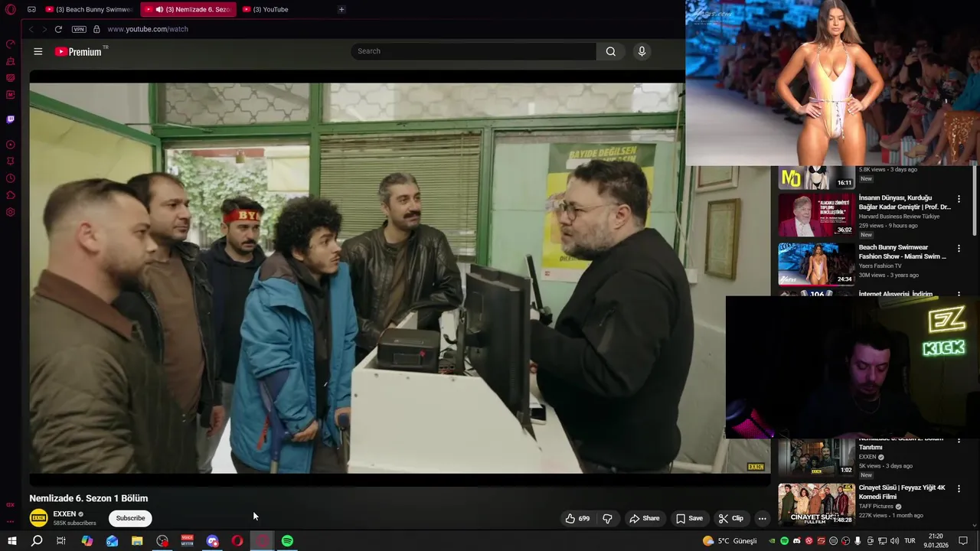The image size is (980, 551).
Task: Click the search magnifier button
Action: point(610,51)
